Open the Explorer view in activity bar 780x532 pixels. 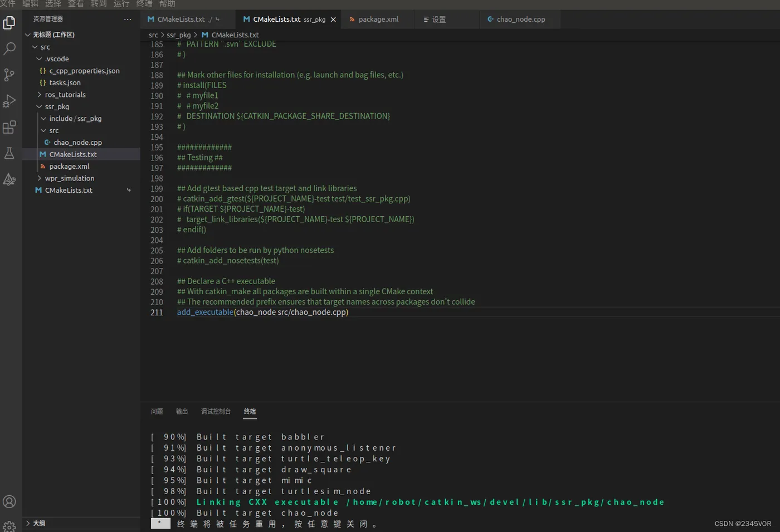click(9, 23)
